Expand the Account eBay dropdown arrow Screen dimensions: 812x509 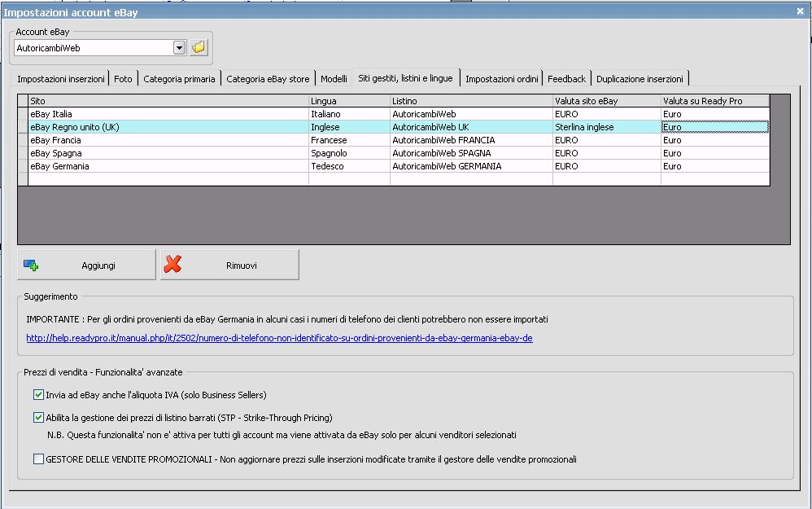click(179, 48)
